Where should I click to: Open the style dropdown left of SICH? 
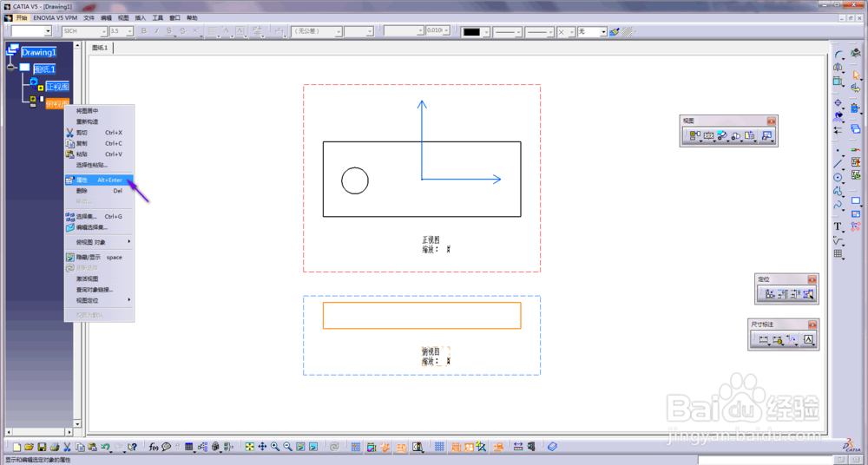point(48,31)
